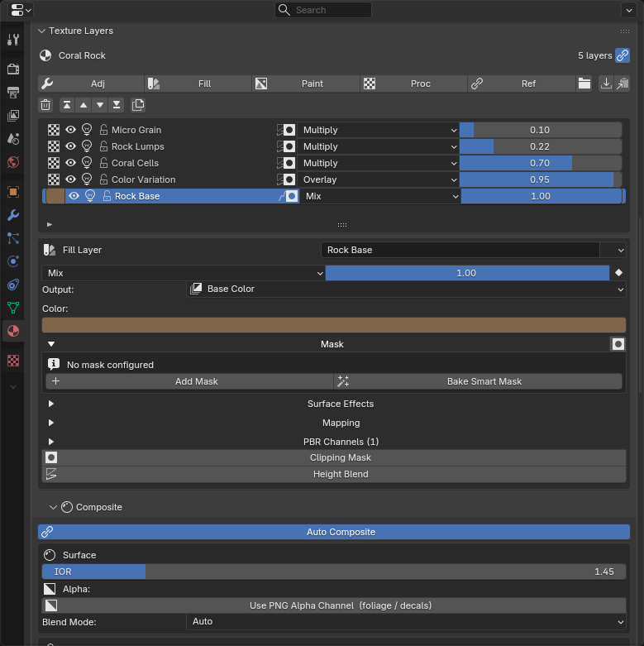The image size is (644, 646).
Task: Change Micro Grain blend mode dropdown
Action: tap(379, 130)
